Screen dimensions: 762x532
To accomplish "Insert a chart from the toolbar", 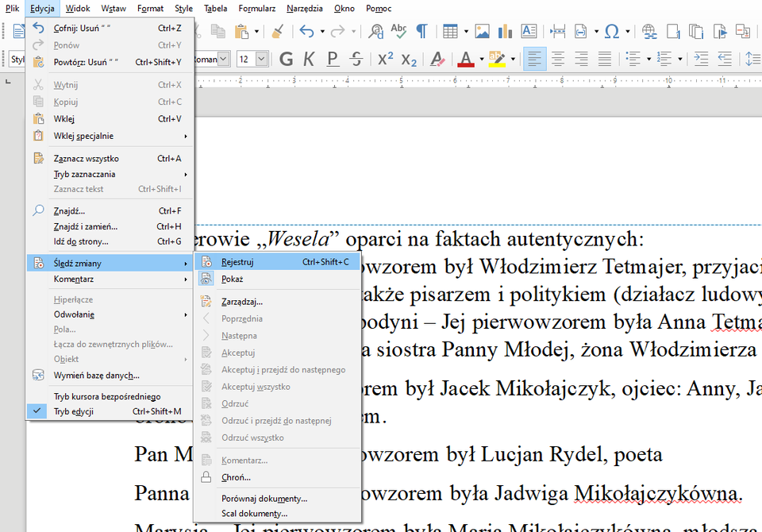I will (506, 33).
